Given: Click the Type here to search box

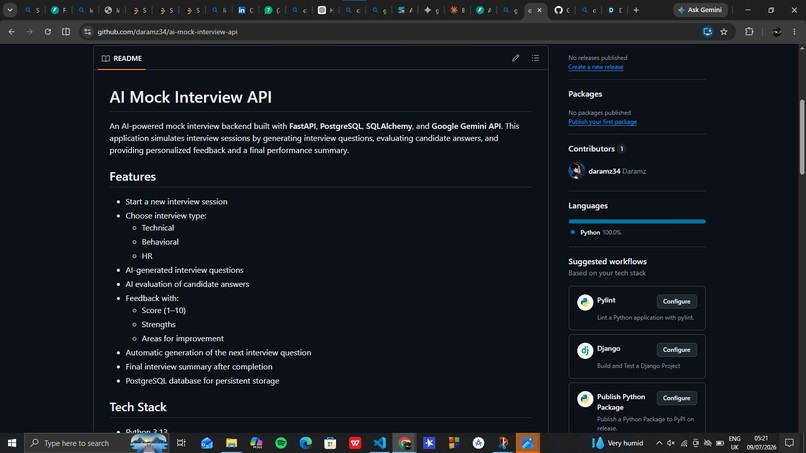Looking at the screenshot, I should pos(95,443).
